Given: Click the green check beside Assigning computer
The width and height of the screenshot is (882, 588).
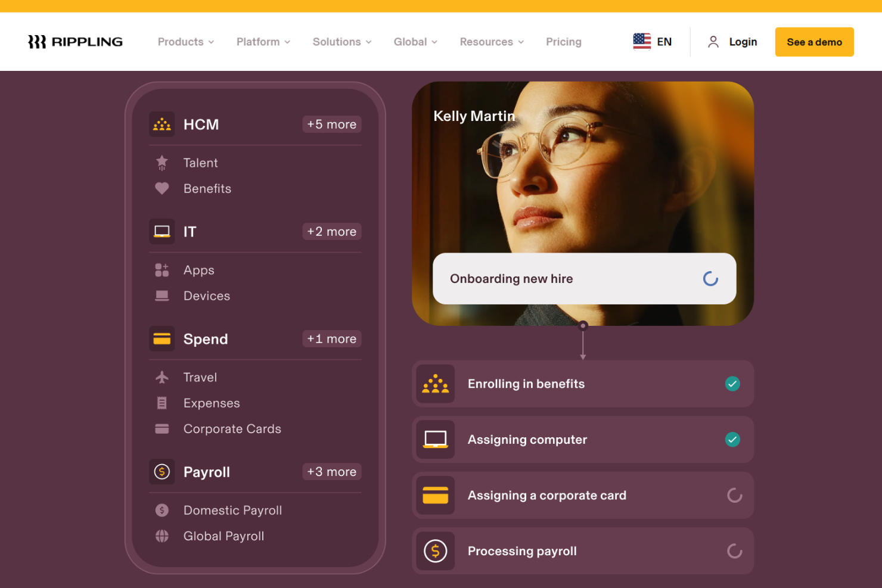Looking at the screenshot, I should (732, 439).
